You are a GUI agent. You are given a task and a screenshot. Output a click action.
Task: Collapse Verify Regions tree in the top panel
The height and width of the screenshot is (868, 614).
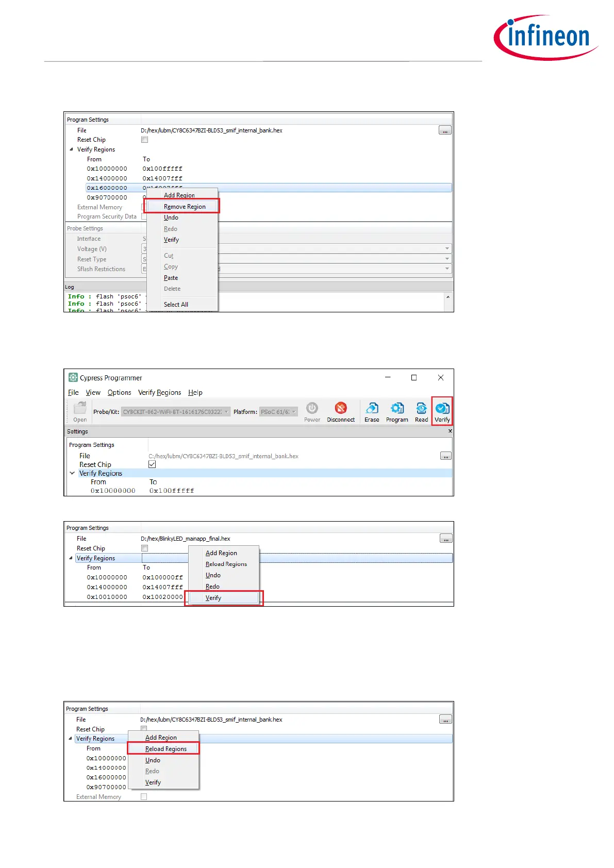[71, 149]
